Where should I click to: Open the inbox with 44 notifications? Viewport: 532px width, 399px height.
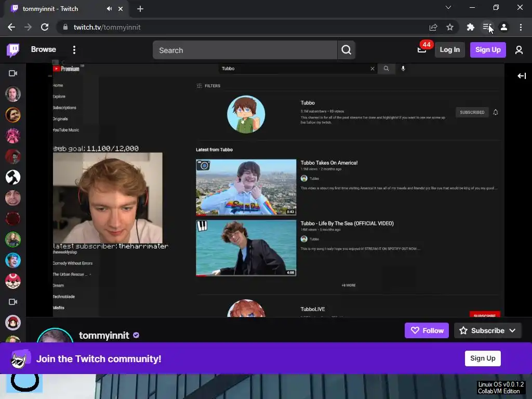pyautogui.click(x=422, y=50)
